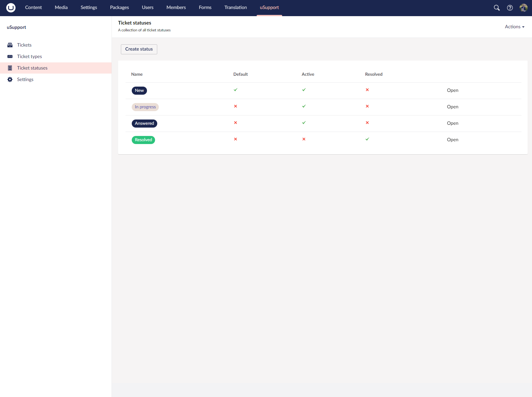The height and width of the screenshot is (397, 532).
Task: Expand the Actions dropdown
Action: click(x=514, y=27)
